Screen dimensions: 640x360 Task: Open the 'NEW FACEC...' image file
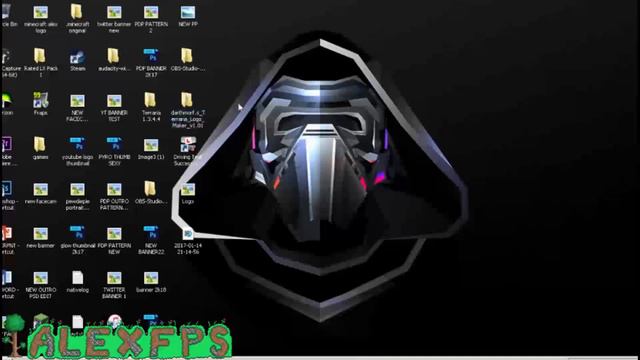point(77,108)
